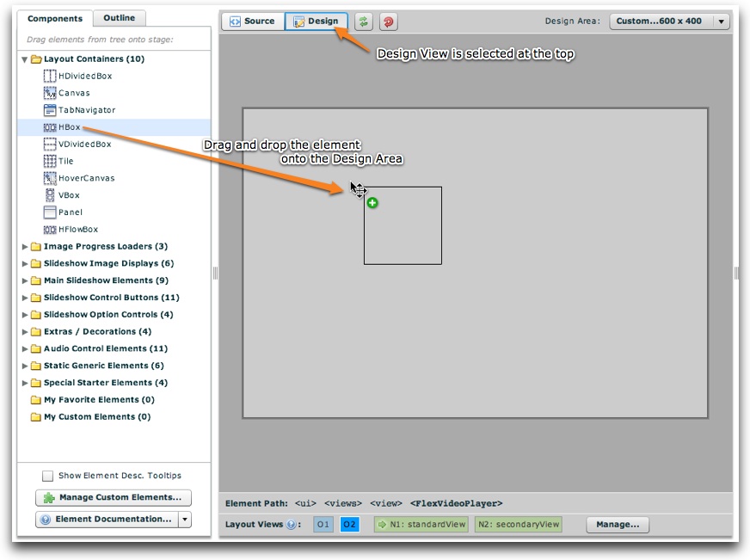Click Manage Custom Elements button
The height and width of the screenshot is (560, 750).
point(114,498)
